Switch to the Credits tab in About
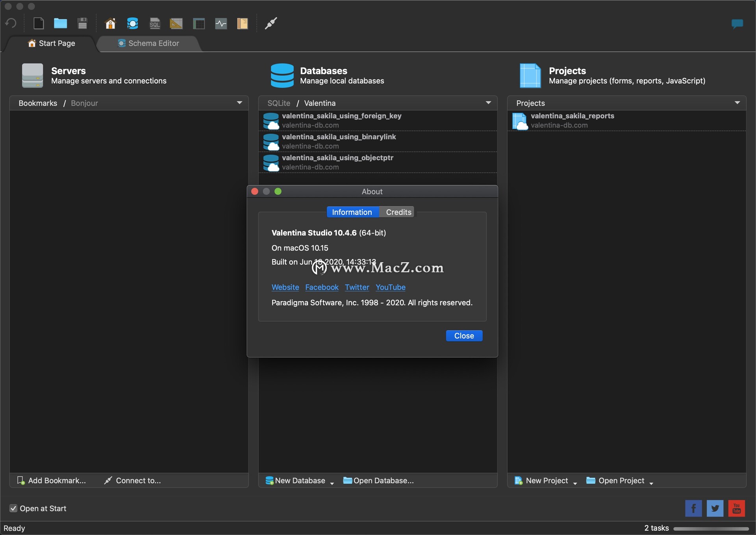The image size is (756, 535). (399, 212)
